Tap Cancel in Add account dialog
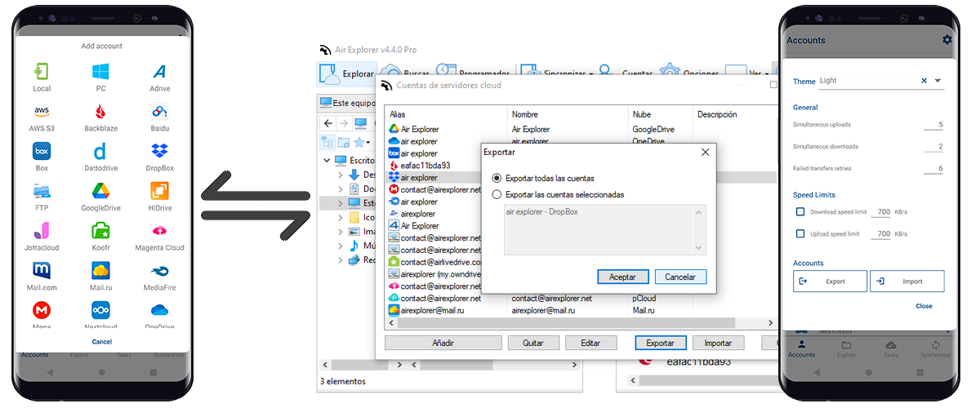980x408 pixels. [x=102, y=342]
